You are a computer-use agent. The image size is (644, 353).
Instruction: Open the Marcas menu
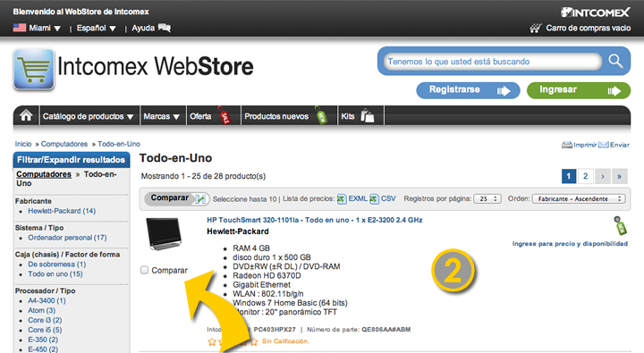tap(161, 116)
